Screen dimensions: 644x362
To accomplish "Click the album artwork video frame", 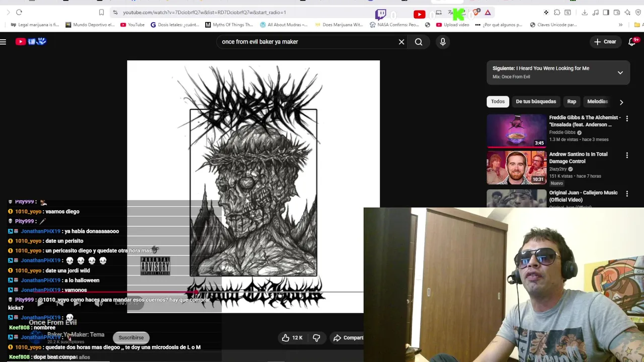I will (253, 187).
